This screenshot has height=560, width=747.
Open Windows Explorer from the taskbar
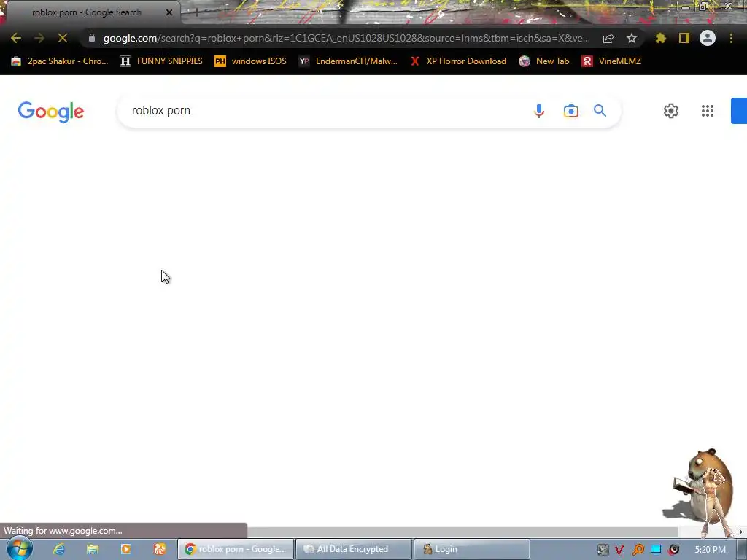coord(93,549)
